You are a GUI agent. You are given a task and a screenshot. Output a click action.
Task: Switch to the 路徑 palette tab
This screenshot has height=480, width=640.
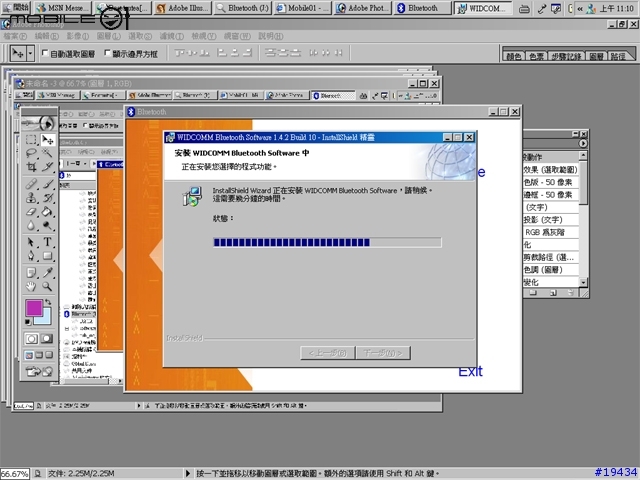click(x=618, y=56)
